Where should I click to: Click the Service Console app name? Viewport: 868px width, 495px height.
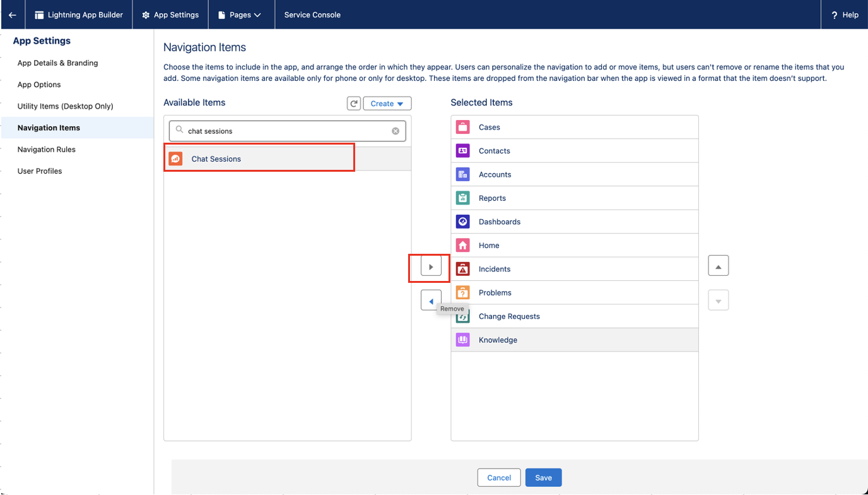[312, 15]
